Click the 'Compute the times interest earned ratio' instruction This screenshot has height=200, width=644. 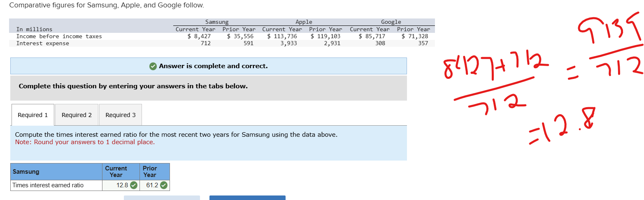(176, 135)
